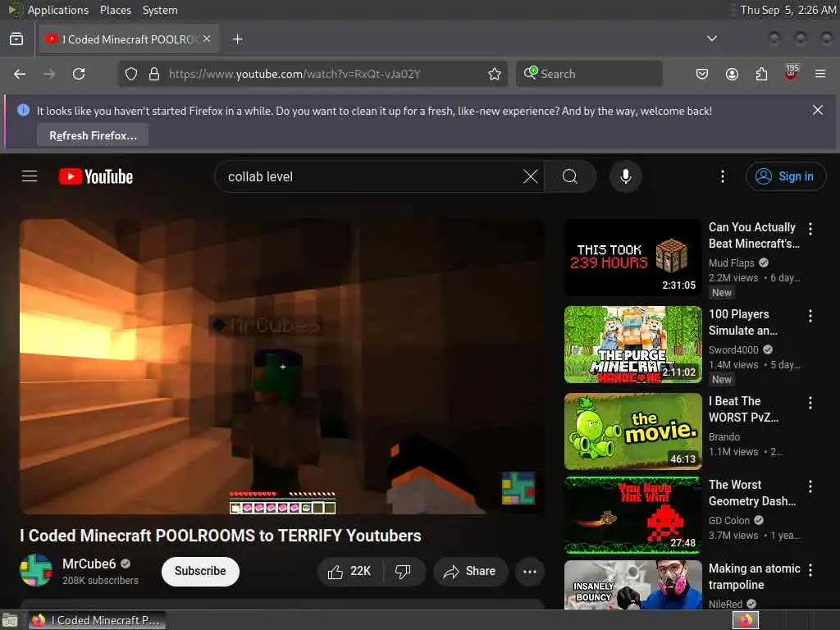This screenshot has width=840, height=630.
Task: Open the Places menu
Action: [x=115, y=10]
